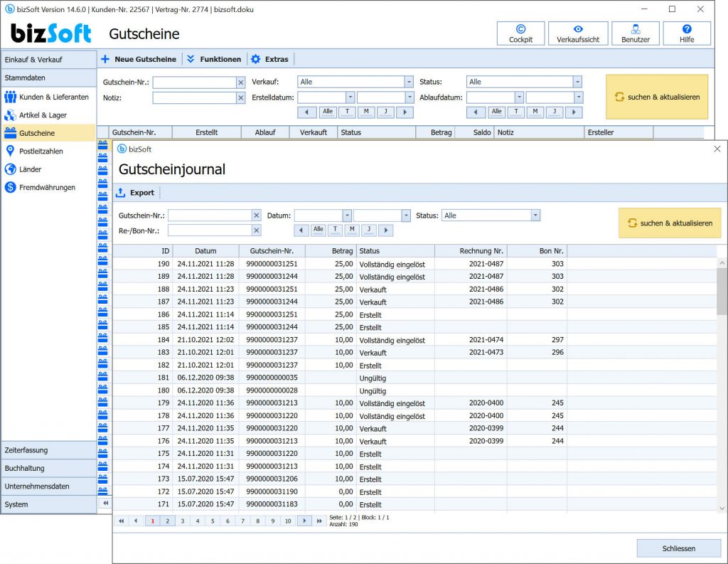Open the Stammdaten section
The height and width of the screenshot is (564, 728).
click(x=48, y=78)
